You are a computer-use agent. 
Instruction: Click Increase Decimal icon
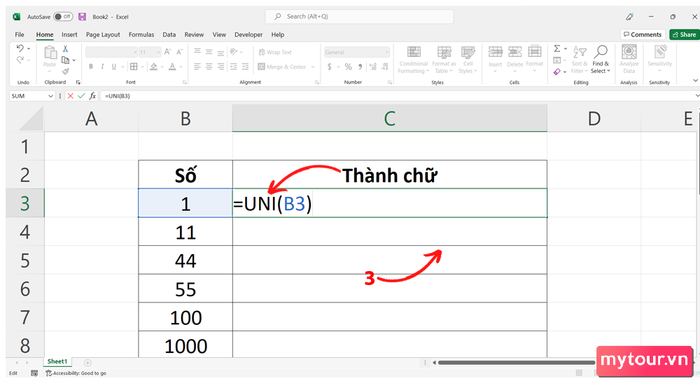tap(372, 67)
